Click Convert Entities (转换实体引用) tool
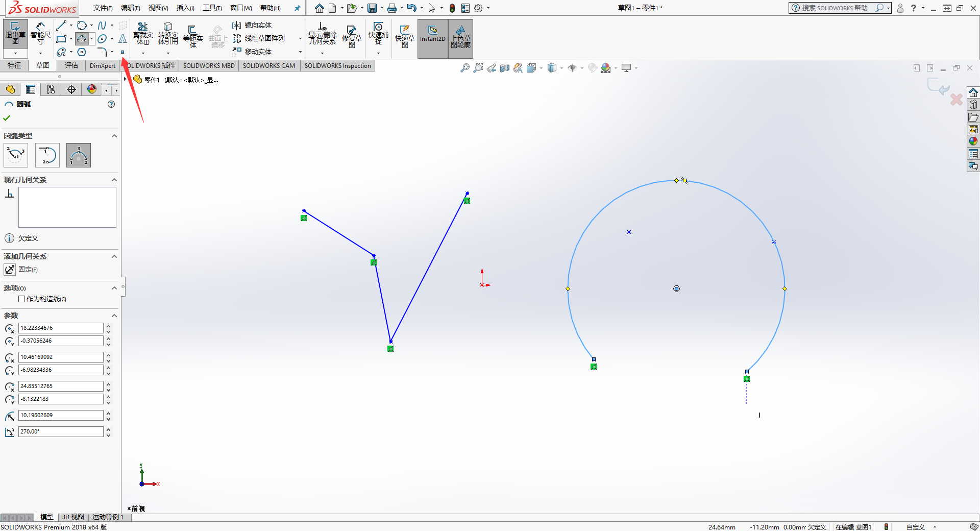Screen dimensions: 980x531 click(x=168, y=34)
